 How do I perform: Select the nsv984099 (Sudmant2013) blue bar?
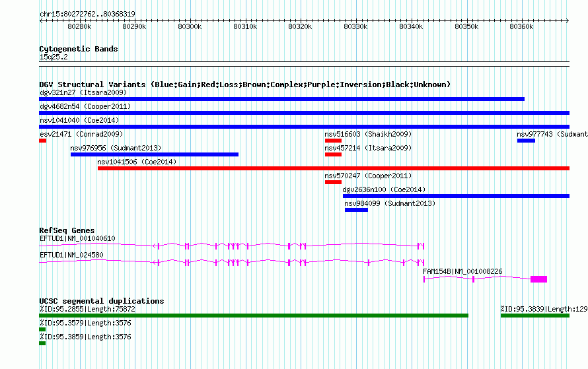(x=357, y=210)
